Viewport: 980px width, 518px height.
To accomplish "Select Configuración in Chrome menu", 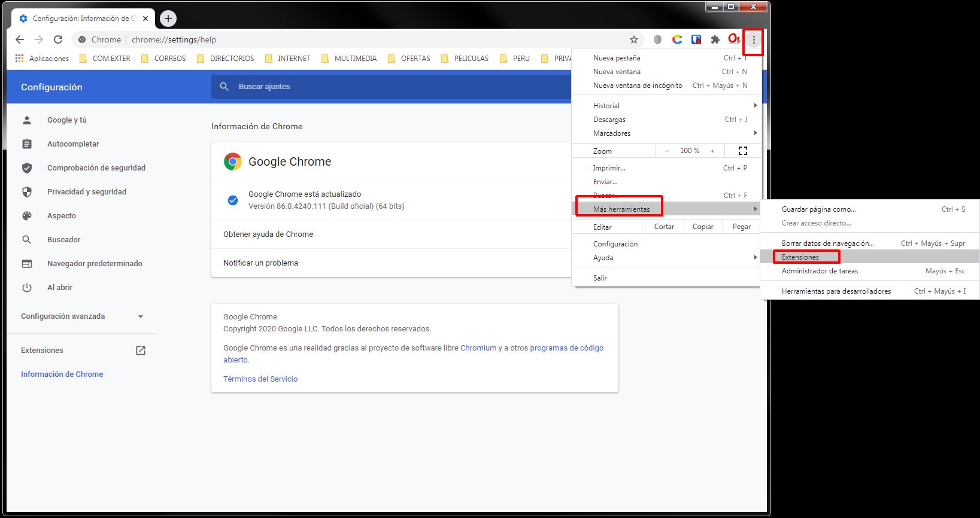I will (666, 244).
